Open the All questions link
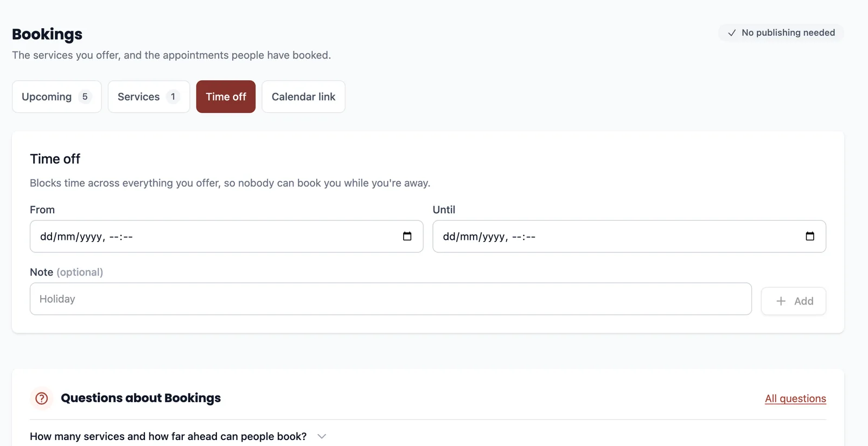Image resolution: width=868 pixels, height=446 pixels. click(795, 399)
